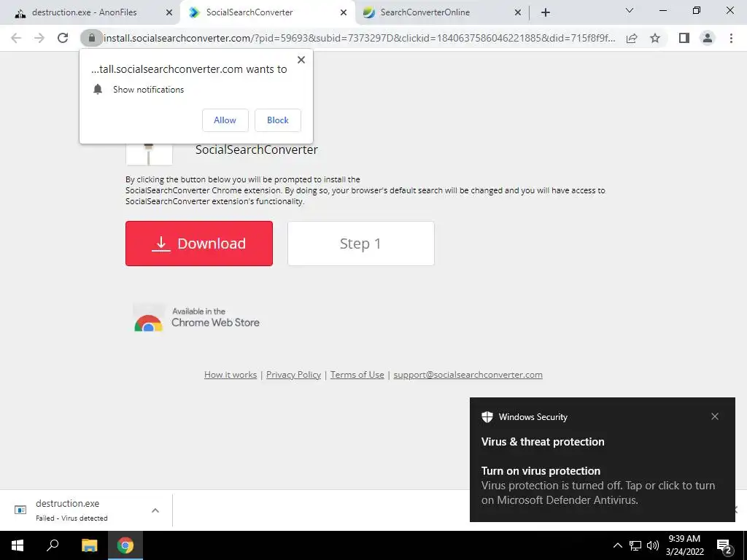The height and width of the screenshot is (560, 747).
Task: Click the Step 1 button
Action: tap(360, 244)
